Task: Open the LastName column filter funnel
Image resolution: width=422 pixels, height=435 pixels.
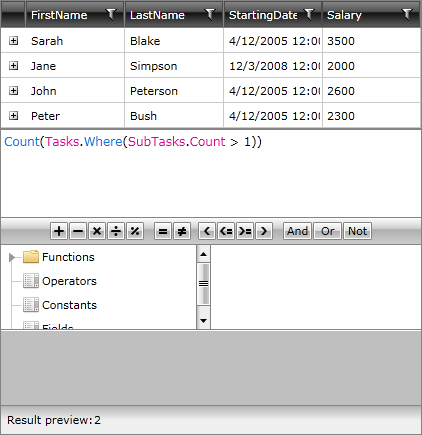Action: click(210, 14)
